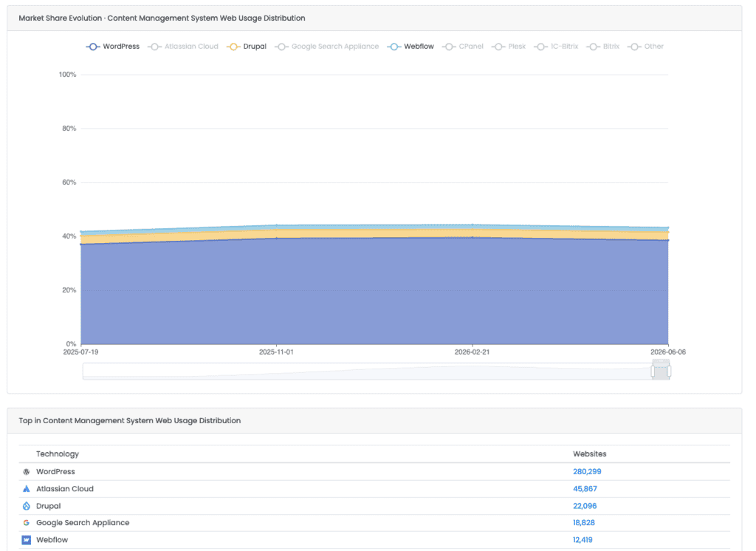Click Google Search Appliance name in table

coord(83,522)
